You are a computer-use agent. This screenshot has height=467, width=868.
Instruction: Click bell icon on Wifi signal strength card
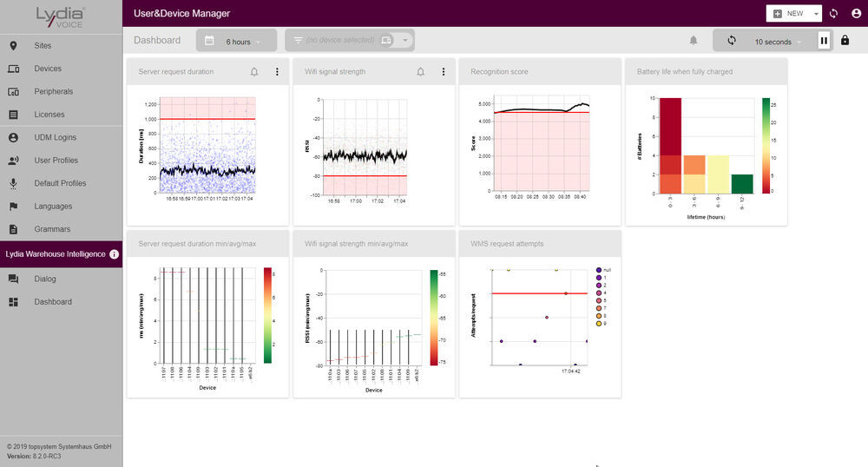coord(421,72)
